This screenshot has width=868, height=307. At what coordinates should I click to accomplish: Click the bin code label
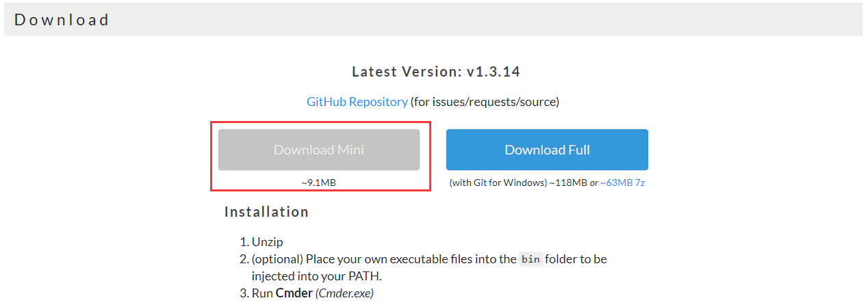(x=531, y=259)
